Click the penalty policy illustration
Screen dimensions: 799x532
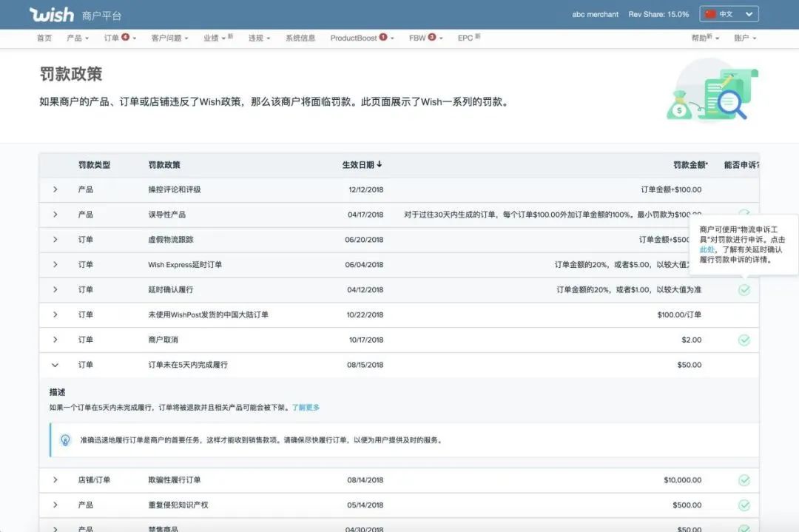point(712,90)
